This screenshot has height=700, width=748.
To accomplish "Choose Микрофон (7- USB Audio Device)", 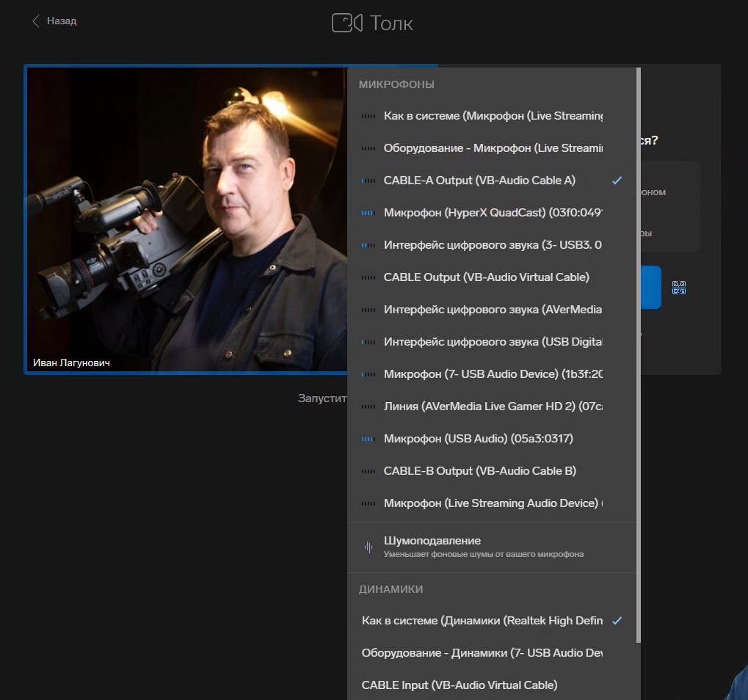I will 492,374.
